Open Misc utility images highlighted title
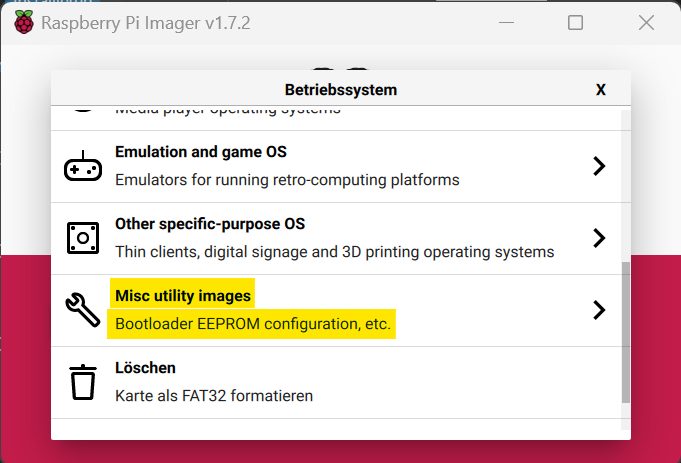 coord(183,296)
